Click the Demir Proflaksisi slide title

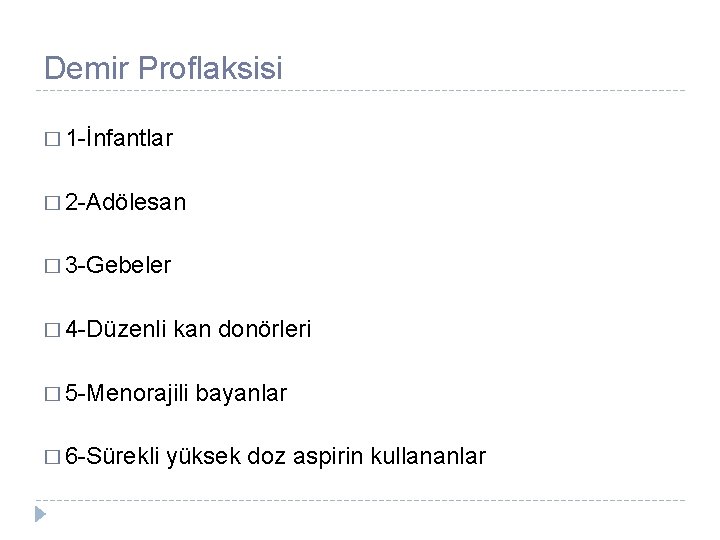pos(163,68)
